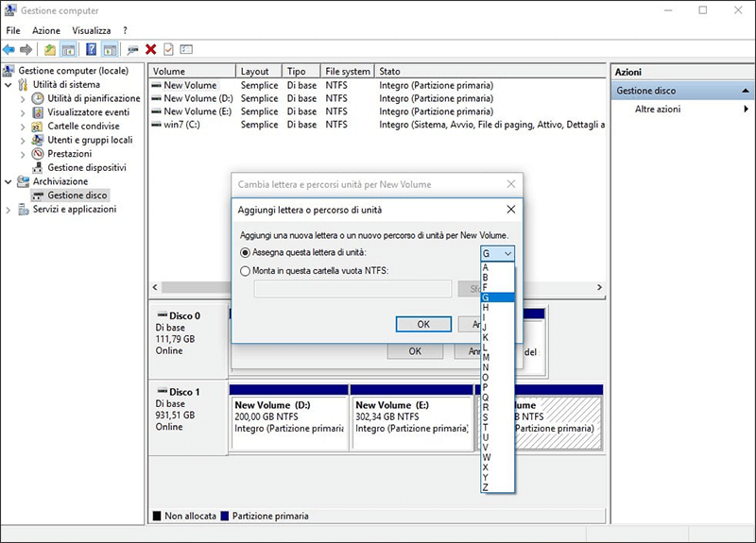Click the red X delete toolbar icon
Image resolution: width=756 pixels, height=543 pixels.
pos(150,49)
